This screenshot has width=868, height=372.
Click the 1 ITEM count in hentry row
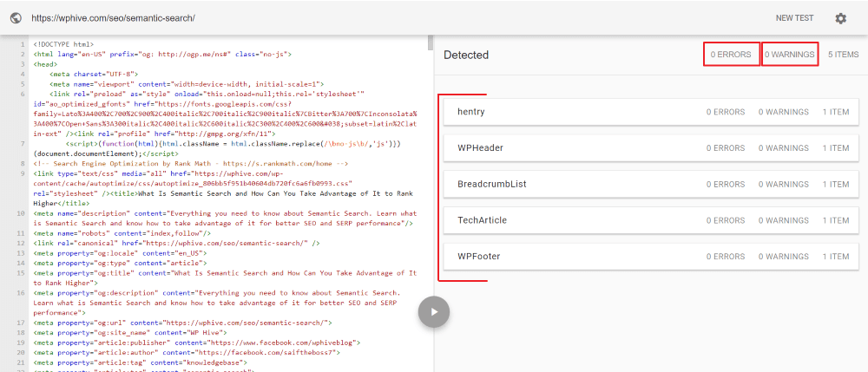point(835,112)
